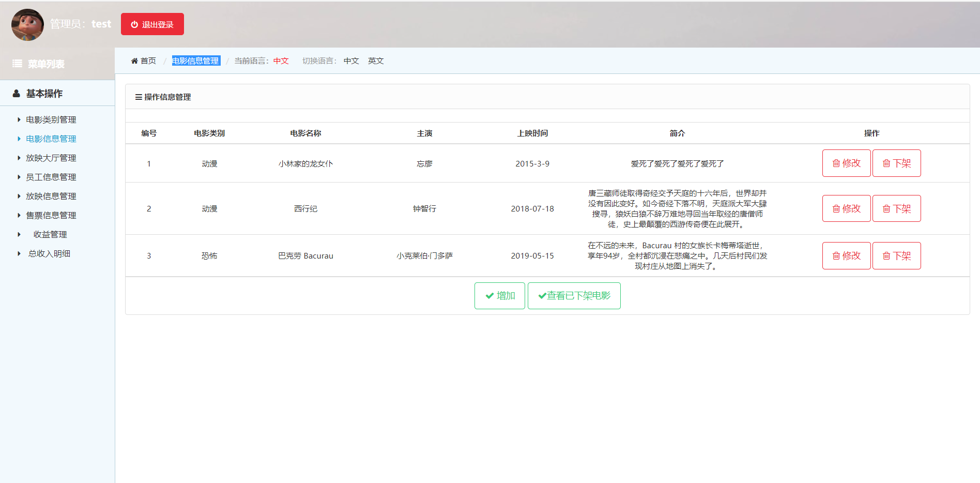This screenshot has width=980, height=483.
Task: Open 员工信息管理 in the sidebar menu
Action: coord(51,177)
